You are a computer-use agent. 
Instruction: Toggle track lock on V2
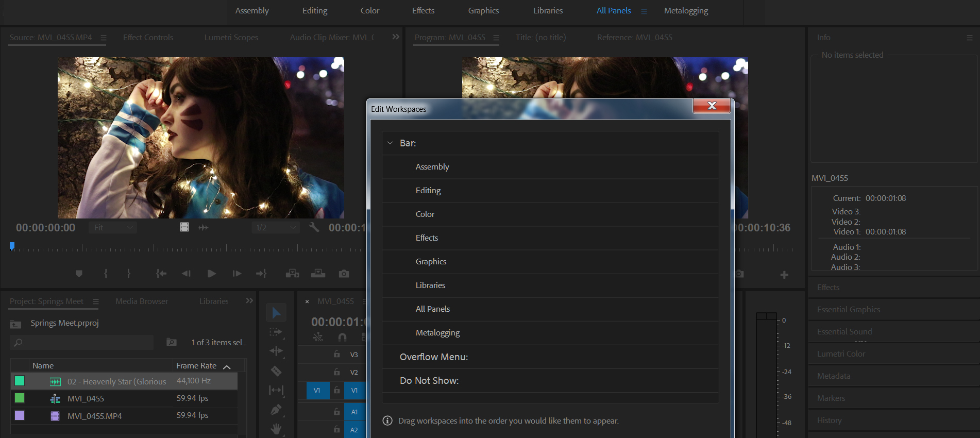(x=336, y=372)
